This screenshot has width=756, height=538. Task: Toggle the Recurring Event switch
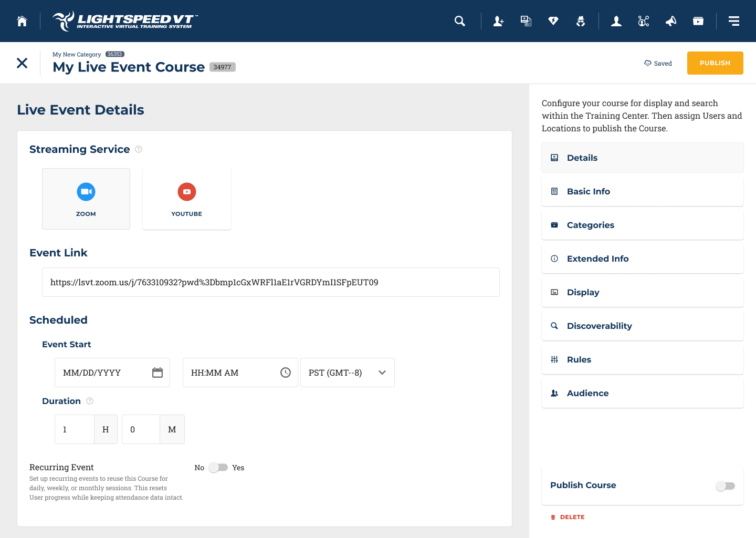(x=218, y=468)
